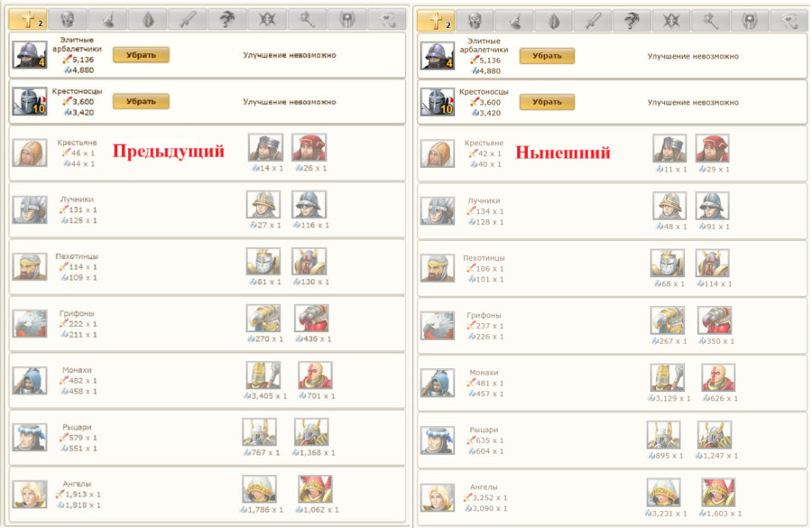This screenshot has height=528, width=812.
Task: Select Элитные арбалетчики portrait in the Предыдущий panel
Action: tap(30, 55)
